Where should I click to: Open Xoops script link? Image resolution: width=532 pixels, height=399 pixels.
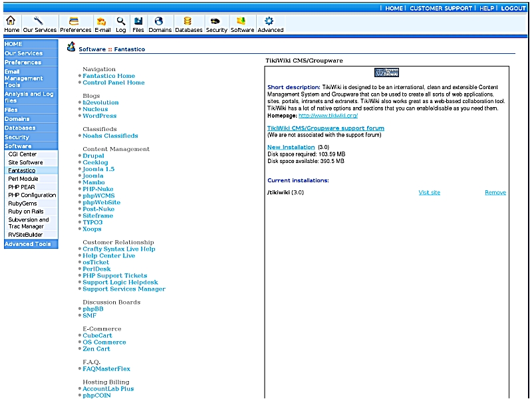[92, 229]
